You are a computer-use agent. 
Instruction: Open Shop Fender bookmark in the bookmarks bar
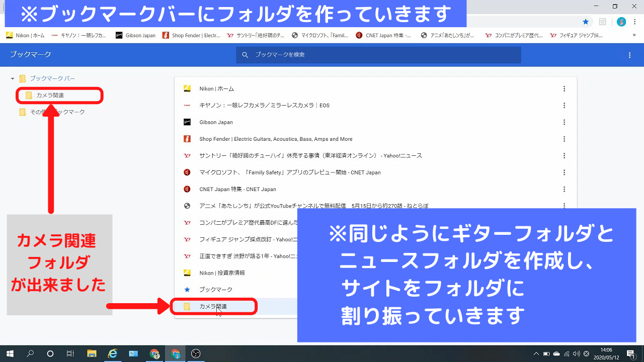click(x=192, y=36)
